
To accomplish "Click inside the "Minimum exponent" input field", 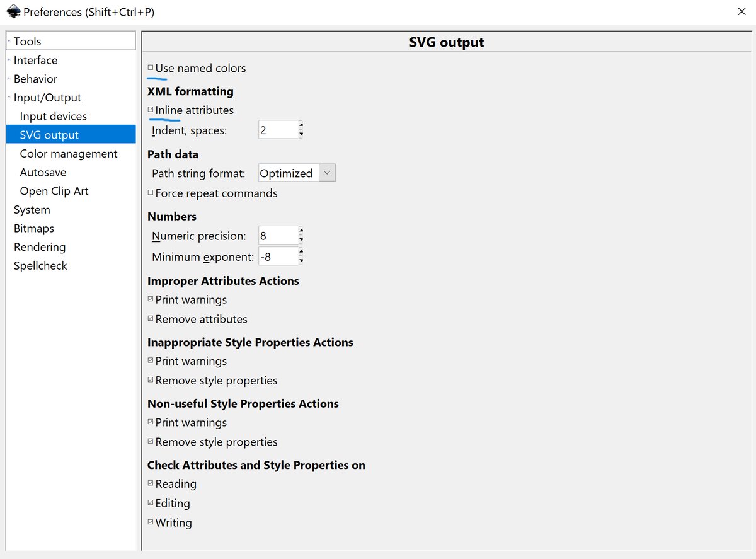I will [x=277, y=256].
